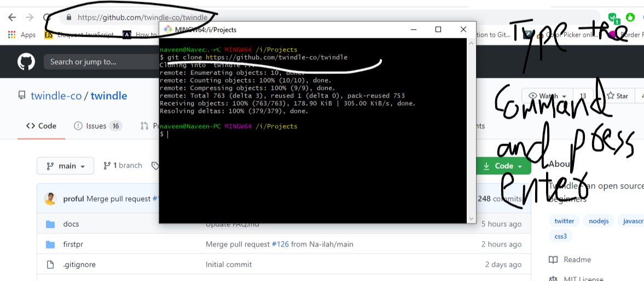Image resolution: width=644 pixels, height=281 pixels.
Task: Open the Readme link in About
Action: [x=577, y=260]
